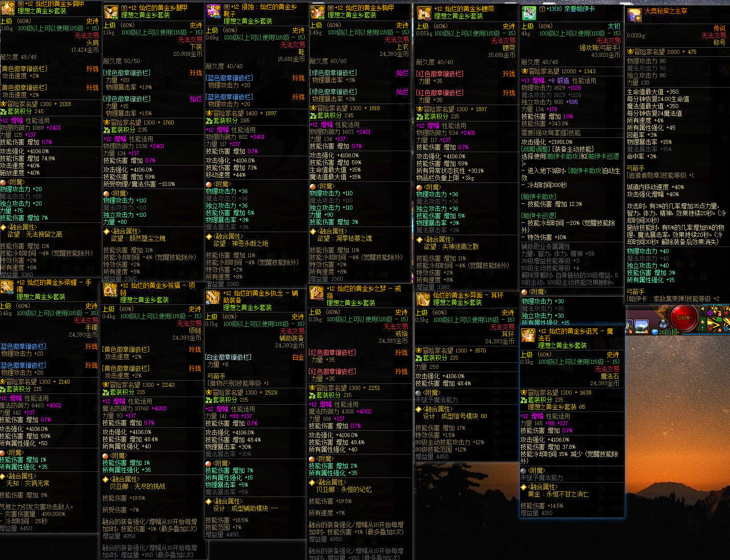Click fusion text 欲望 : 颓然堕尘之魄

[138, 238]
